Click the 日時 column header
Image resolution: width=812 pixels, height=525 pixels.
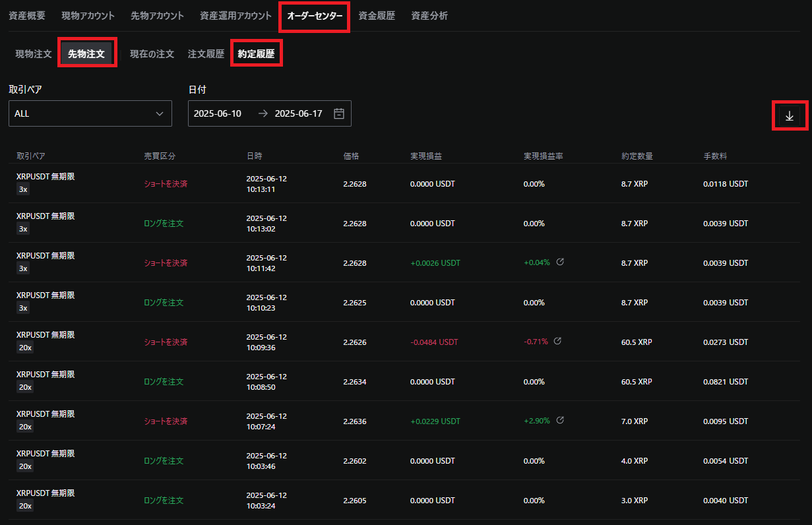click(x=254, y=156)
